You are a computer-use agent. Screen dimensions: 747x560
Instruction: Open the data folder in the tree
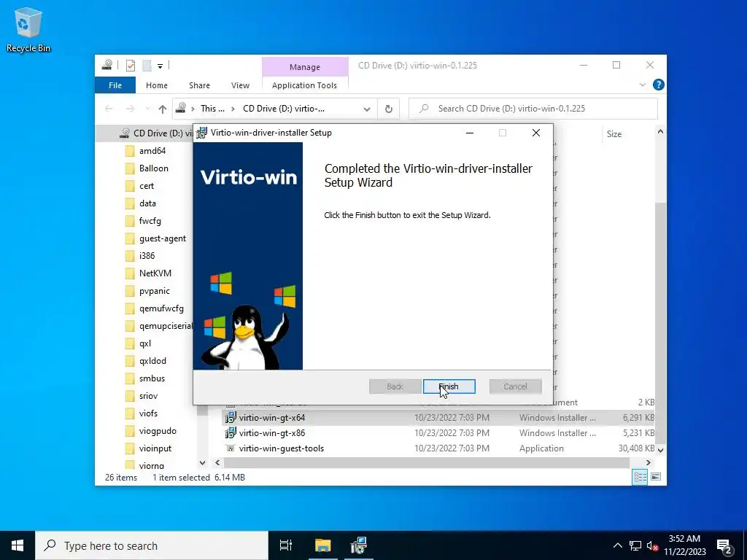[147, 203]
